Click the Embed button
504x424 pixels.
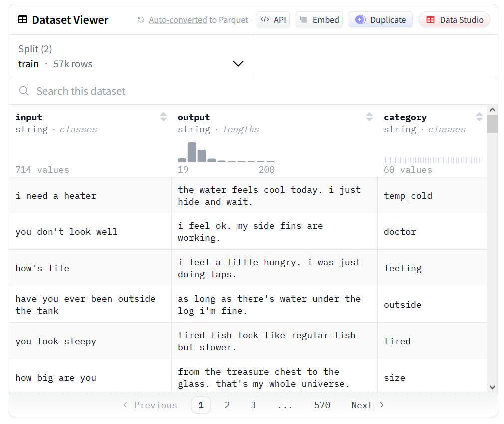point(319,20)
